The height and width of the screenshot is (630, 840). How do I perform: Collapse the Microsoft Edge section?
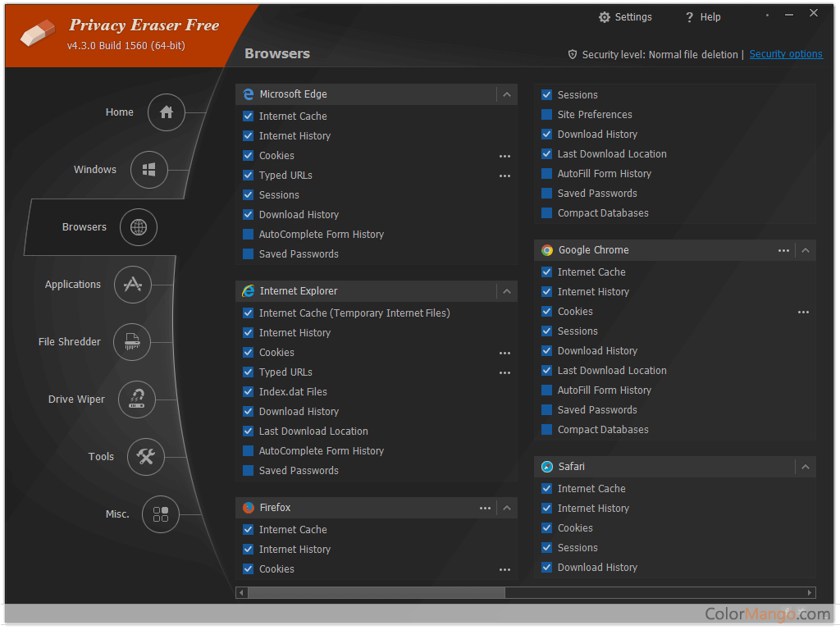tap(507, 95)
